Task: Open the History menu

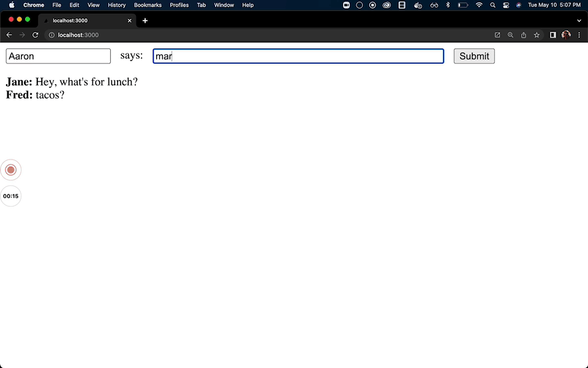Action: [116, 5]
